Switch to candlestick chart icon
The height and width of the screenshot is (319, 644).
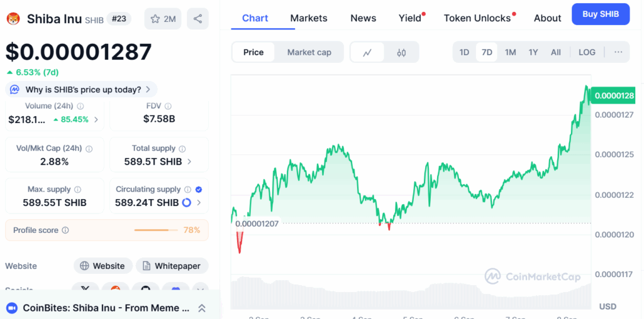coord(402,53)
